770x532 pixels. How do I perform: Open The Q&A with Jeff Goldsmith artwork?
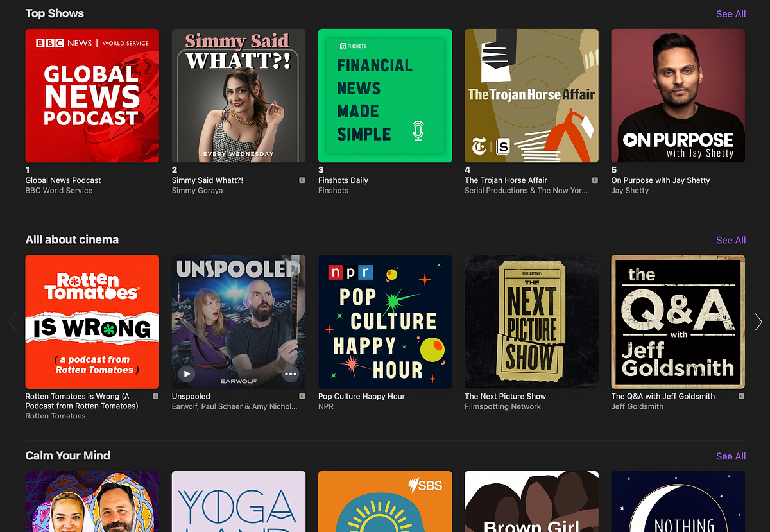click(678, 322)
